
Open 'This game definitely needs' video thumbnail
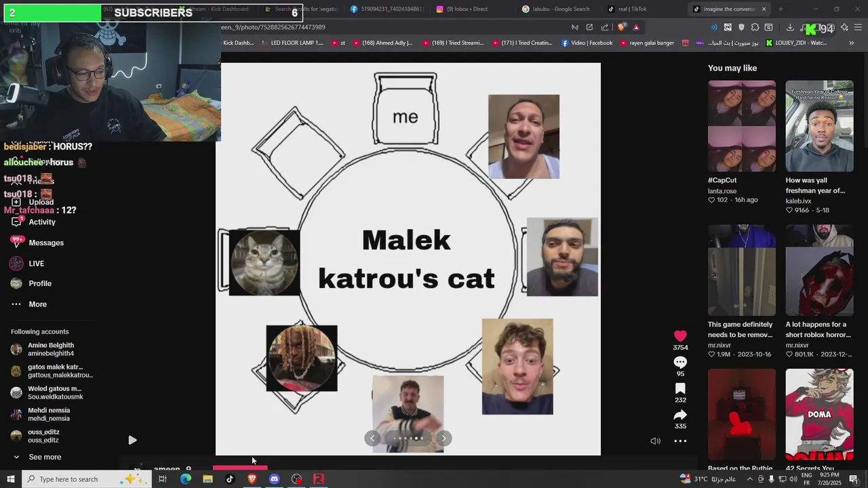coord(742,270)
